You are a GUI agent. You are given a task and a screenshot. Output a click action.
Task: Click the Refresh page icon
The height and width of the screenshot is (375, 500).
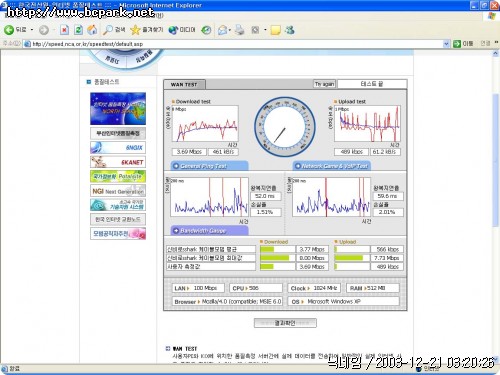pyautogui.click(x=78, y=30)
